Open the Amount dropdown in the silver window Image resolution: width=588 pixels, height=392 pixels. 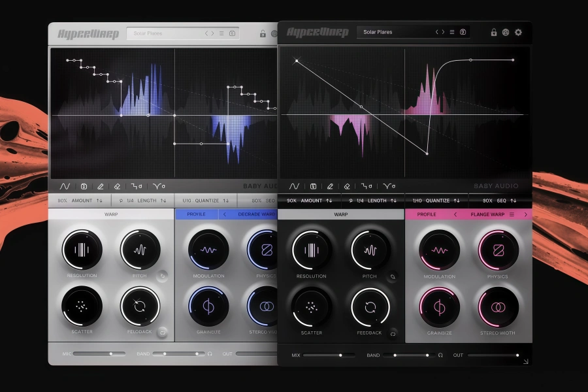80,201
